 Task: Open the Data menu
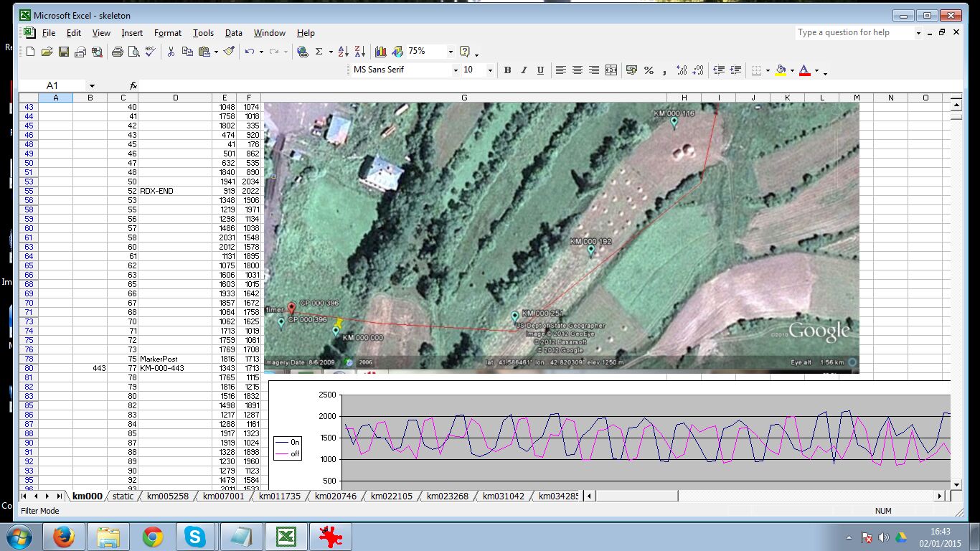point(233,33)
